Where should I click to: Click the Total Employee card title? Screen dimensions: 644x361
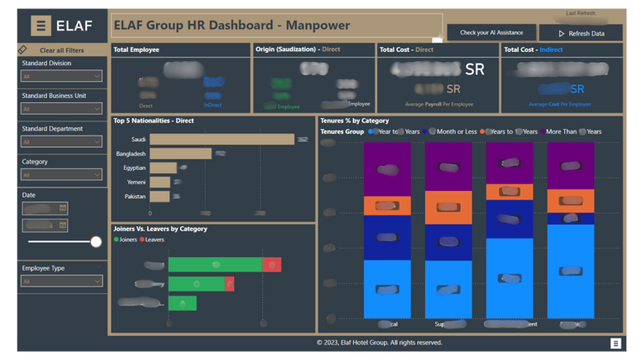pyautogui.click(x=137, y=49)
